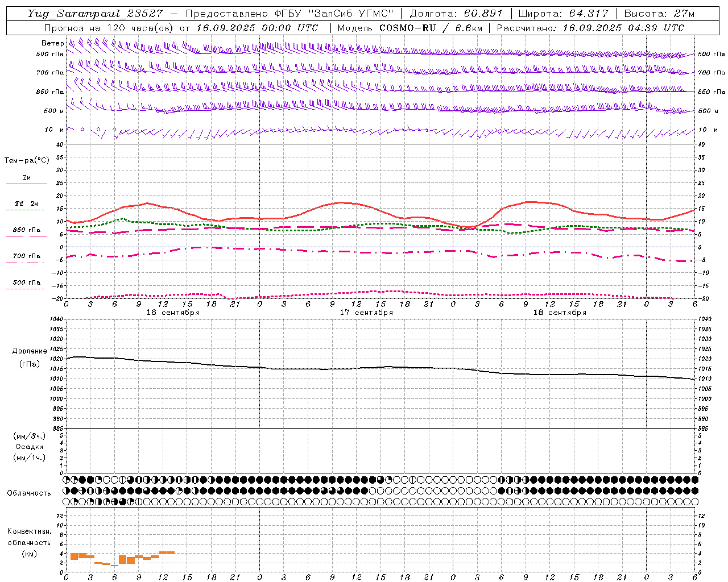Click the Долгота: 60.891 value
728x582 pixels.
[456, 14]
